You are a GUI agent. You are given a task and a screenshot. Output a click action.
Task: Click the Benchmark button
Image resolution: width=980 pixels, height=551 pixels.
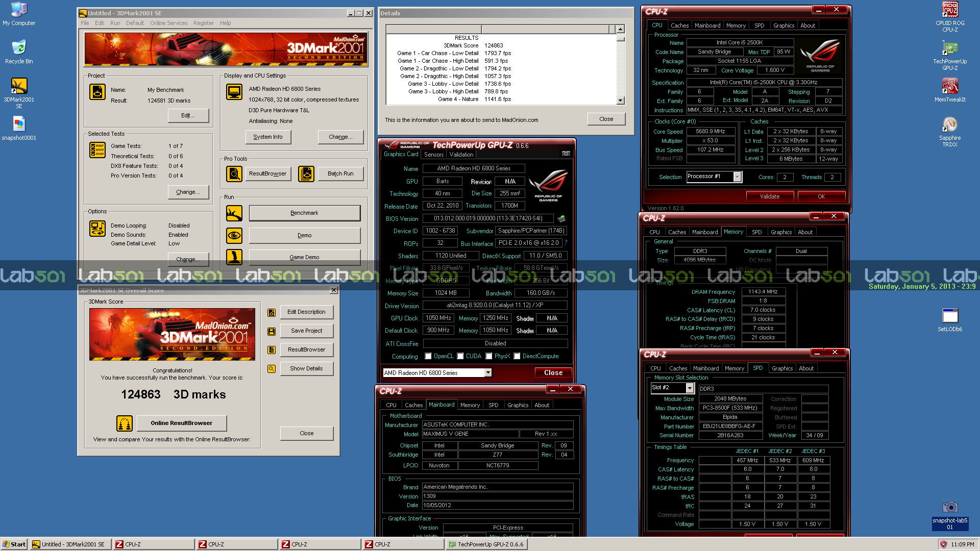[x=305, y=213]
